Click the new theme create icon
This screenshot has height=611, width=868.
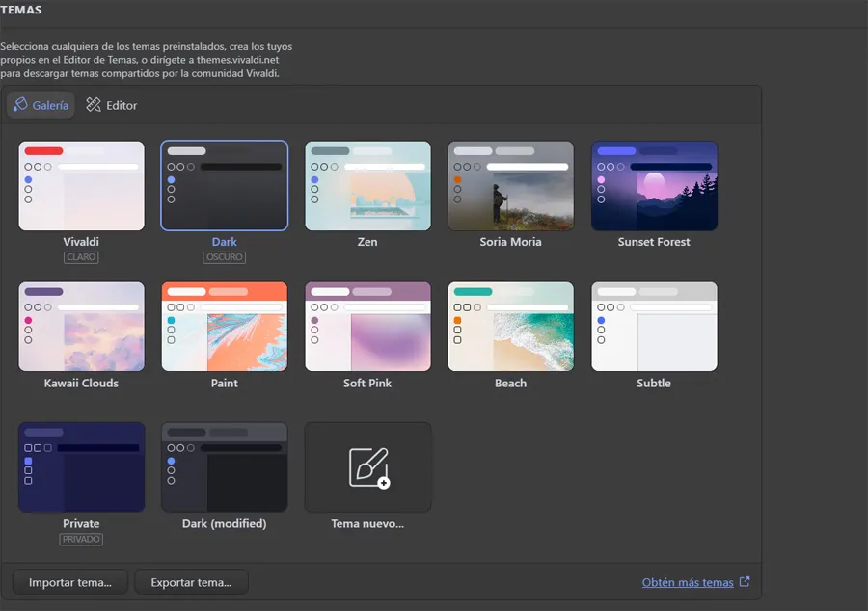(x=369, y=467)
